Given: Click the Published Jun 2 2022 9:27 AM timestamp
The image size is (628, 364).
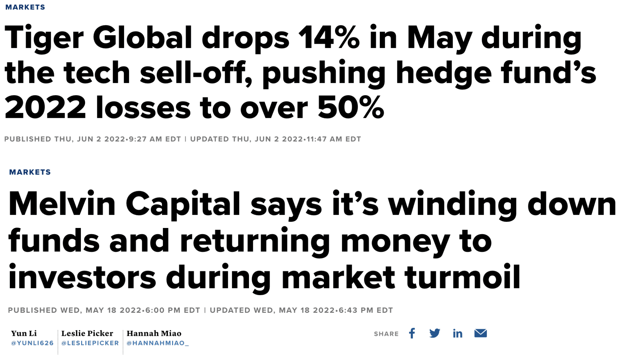Looking at the screenshot, I should click(x=93, y=139).
